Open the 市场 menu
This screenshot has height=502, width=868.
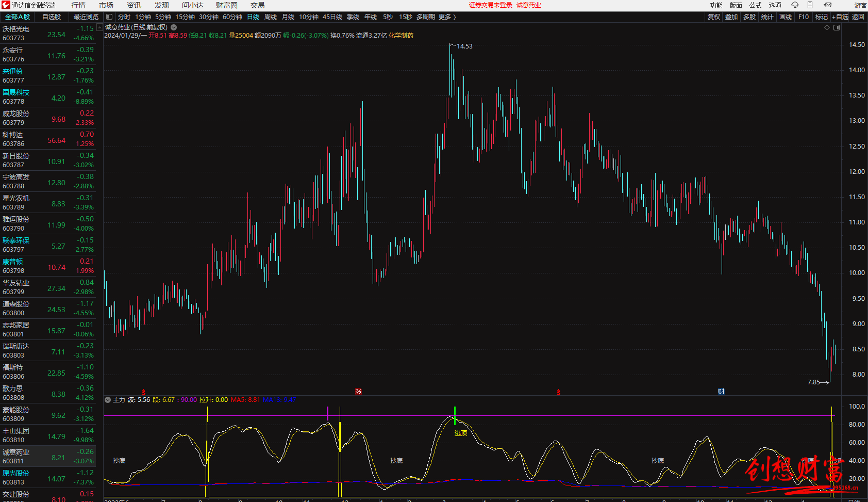pos(106,5)
